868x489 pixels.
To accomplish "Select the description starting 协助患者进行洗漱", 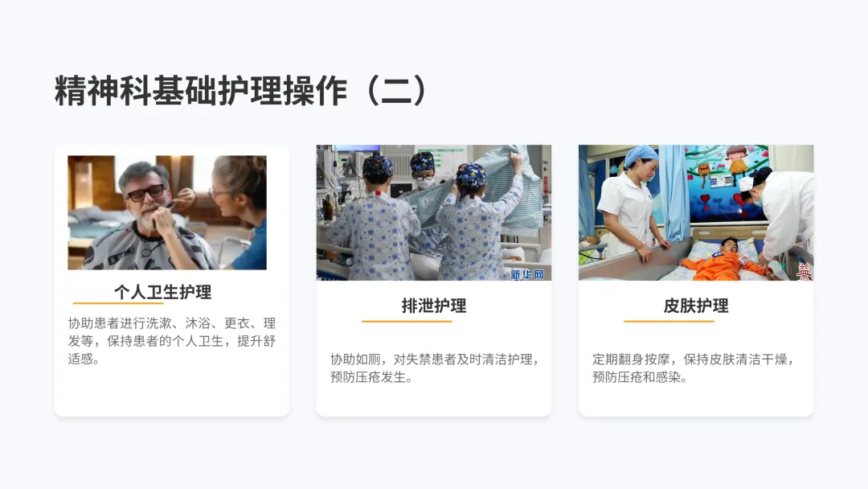I will (172, 340).
